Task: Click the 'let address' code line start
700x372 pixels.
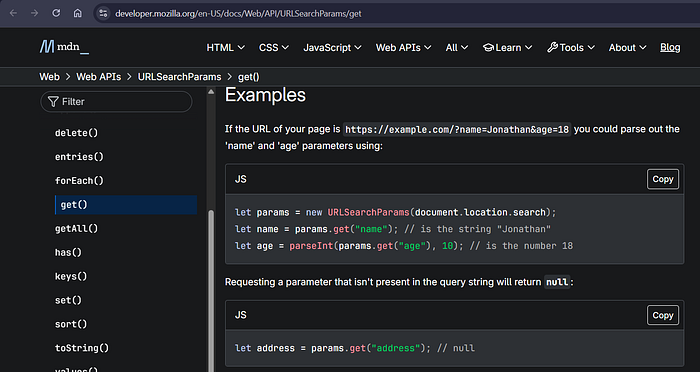Action: point(265,348)
